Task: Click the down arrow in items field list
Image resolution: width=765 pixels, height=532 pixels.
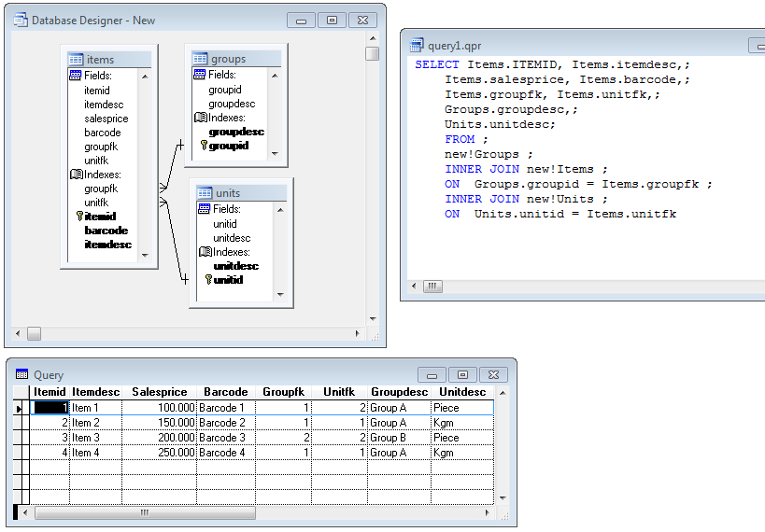Action: click(x=145, y=256)
